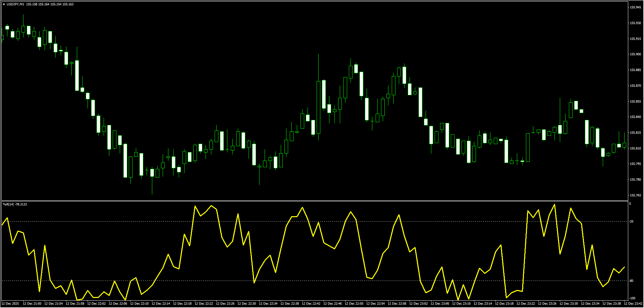Viewport: 644px width, 308px height.
Task: Click the 12 Dec 2025 date label
Action: 10,304
